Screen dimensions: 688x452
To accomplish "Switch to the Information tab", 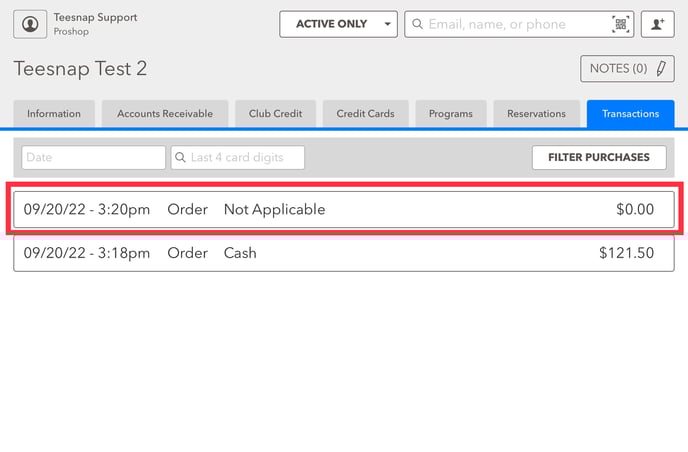I will pos(54,114).
